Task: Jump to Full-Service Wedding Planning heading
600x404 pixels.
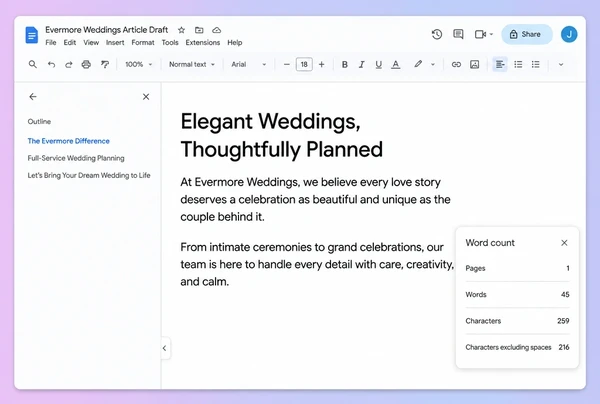Action: [x=76, y=158]
